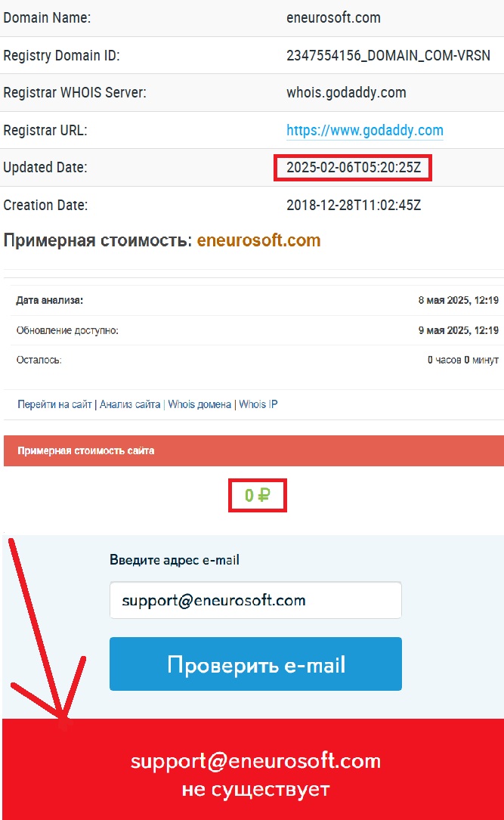The image size is (504, 820).
Task: Click the orange eneurosoft.com heading link
Action: point(258,240)
